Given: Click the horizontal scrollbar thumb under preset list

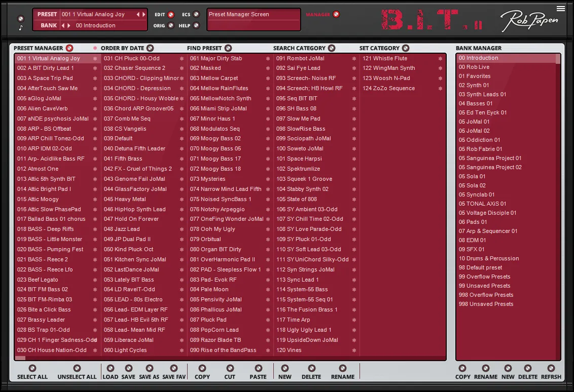Looking at the screenshot, I should (x=20, y=358).
